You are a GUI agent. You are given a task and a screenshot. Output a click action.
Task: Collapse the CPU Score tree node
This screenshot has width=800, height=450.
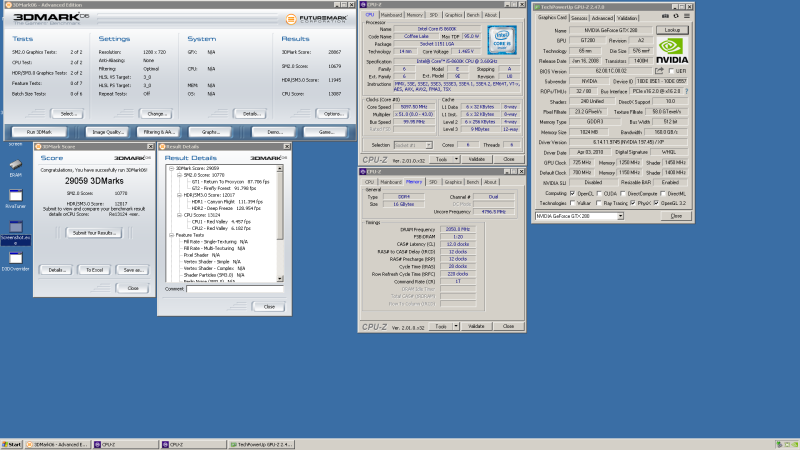tap(179, 215)
